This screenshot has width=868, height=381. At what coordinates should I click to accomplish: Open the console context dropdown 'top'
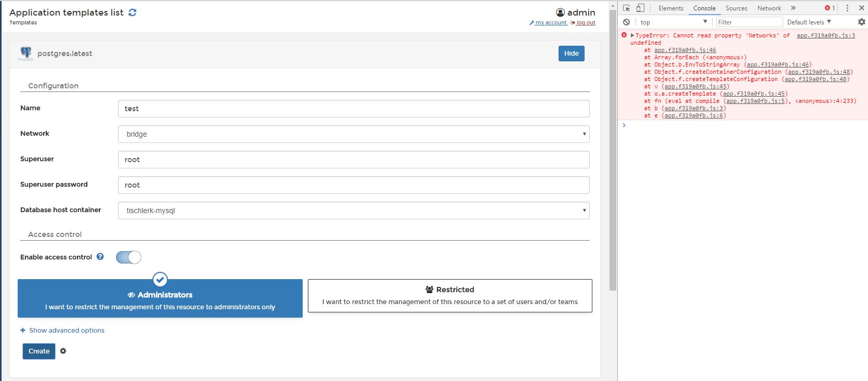[674, 22]
